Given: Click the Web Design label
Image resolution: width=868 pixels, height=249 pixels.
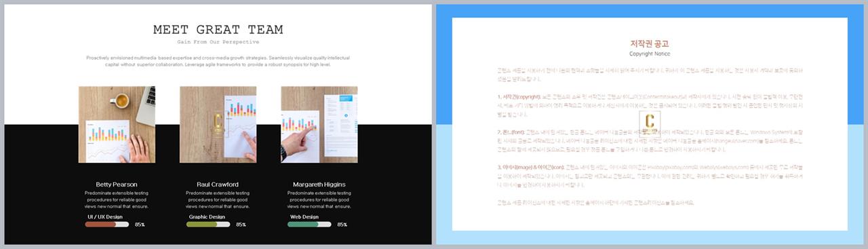Looking at the screenshot, I should pos(304,217).
